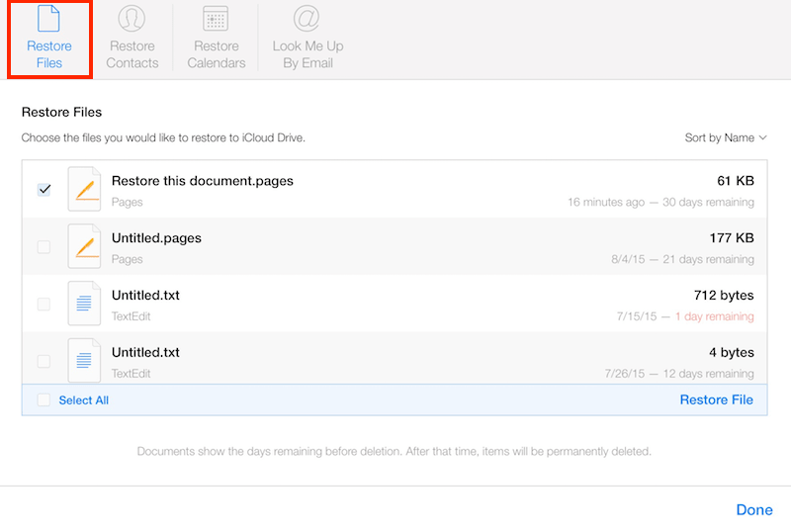Check the box for the 712 bytes Untitled.txt
Screen dimensions: 791x532
pyautogui.click(x=44, y=304)
